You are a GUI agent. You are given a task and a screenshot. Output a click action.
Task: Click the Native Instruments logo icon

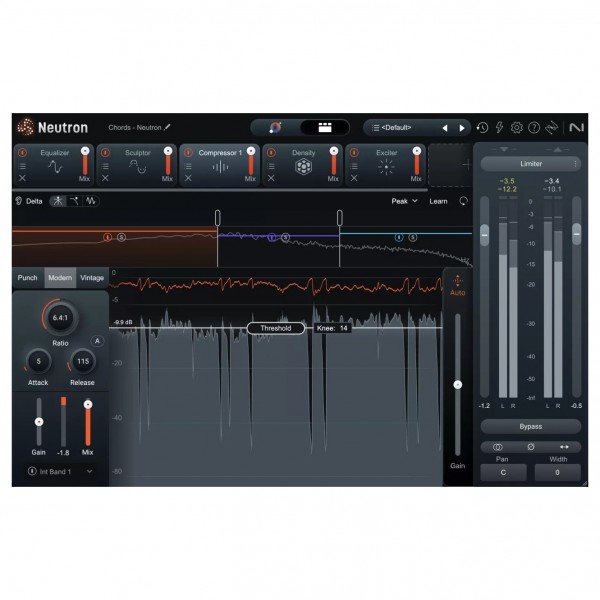point(576,127)
